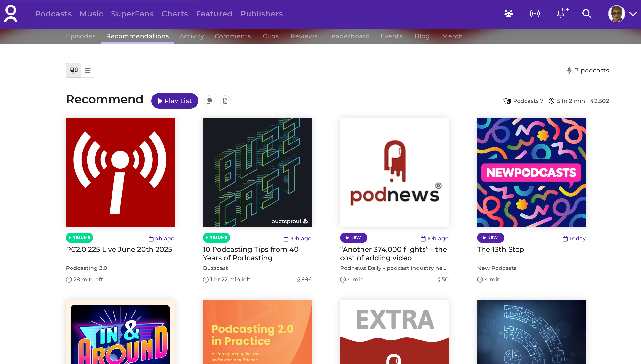Open Charts in top navigation

[175, 14]
